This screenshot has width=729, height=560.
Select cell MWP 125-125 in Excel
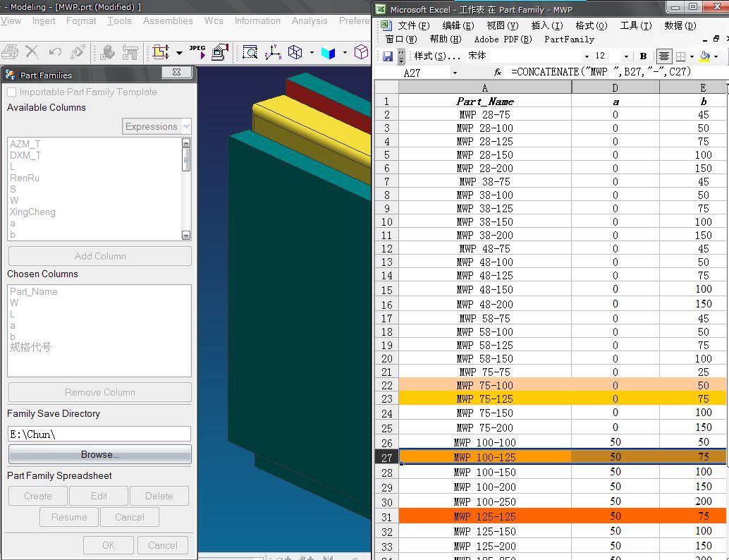pos(485,516)
